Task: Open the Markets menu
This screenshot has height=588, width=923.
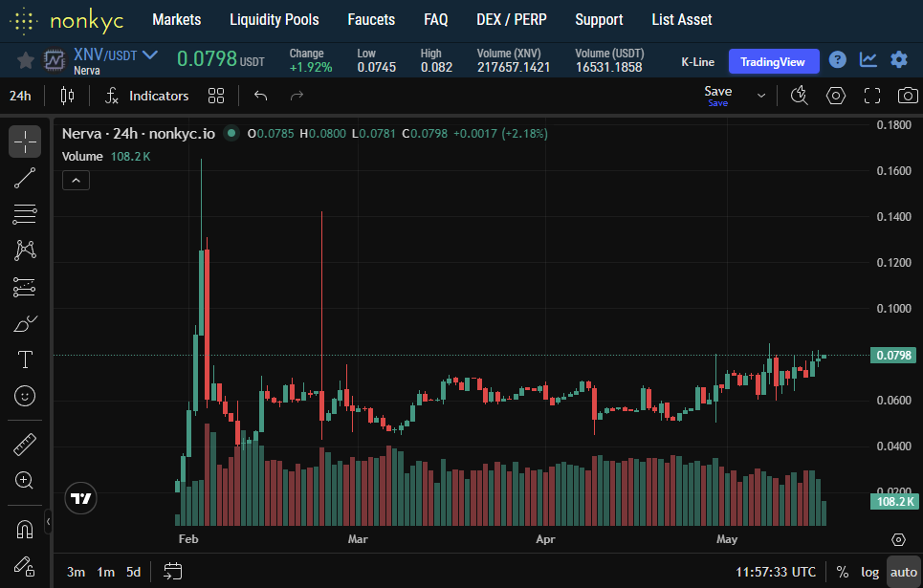Action: 177,19
